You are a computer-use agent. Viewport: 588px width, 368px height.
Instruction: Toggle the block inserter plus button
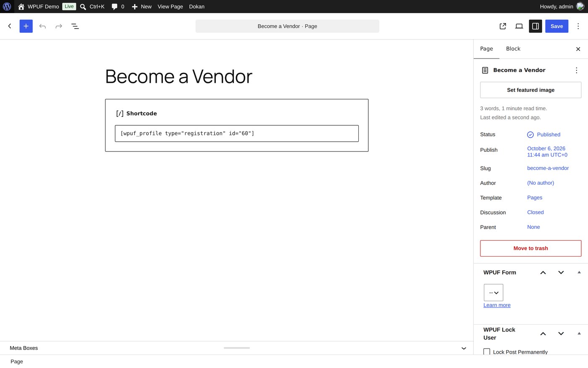(x=26, y=26)
